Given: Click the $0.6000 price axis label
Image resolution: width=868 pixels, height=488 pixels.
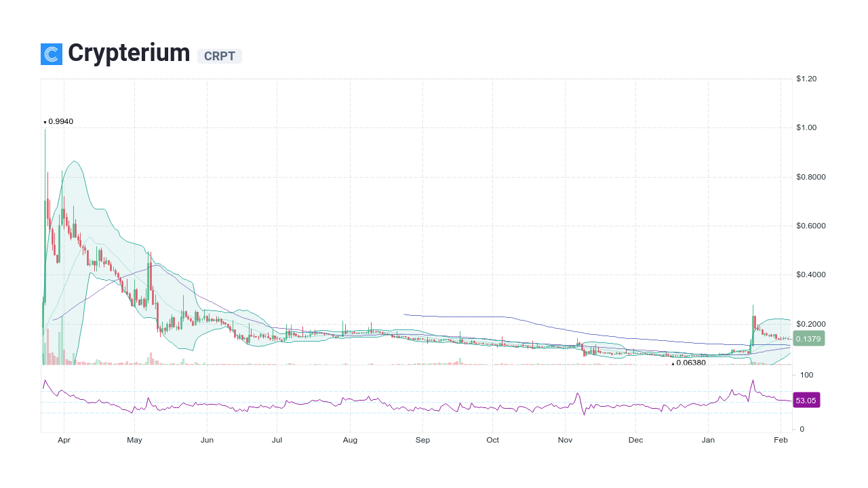Looking at the screenshot, I should [x=811, y=226].
